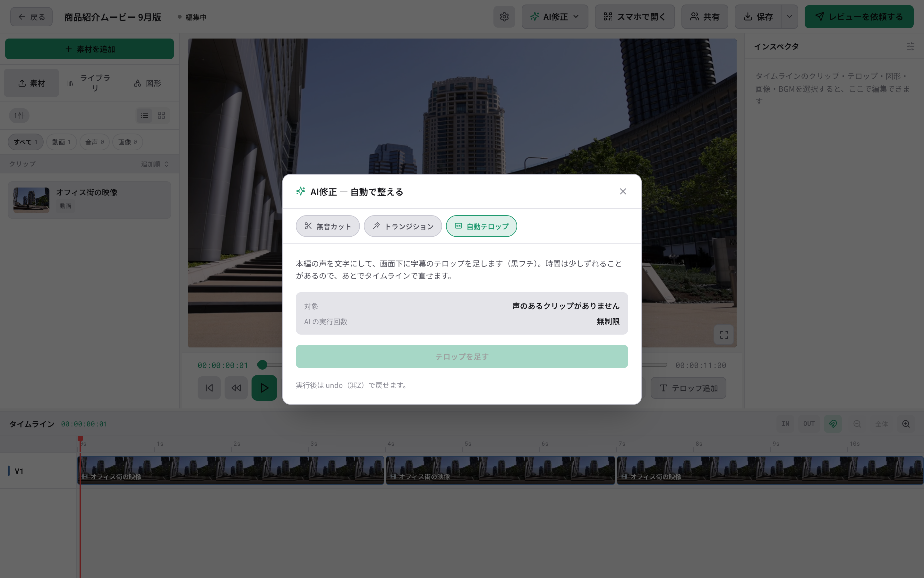Zoom in the timeline
Image resolution: width=924 pixels, height=578 pixels.
click(x=906, y=424)
